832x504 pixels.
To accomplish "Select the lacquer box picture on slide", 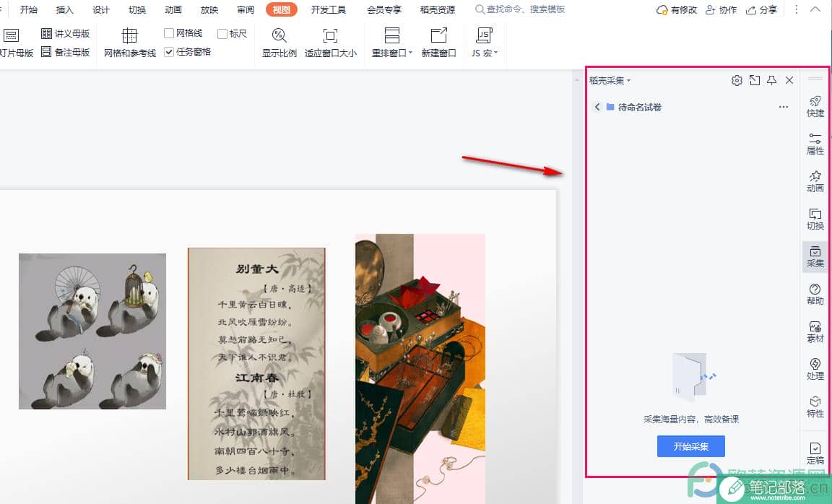I will (420, 369).
